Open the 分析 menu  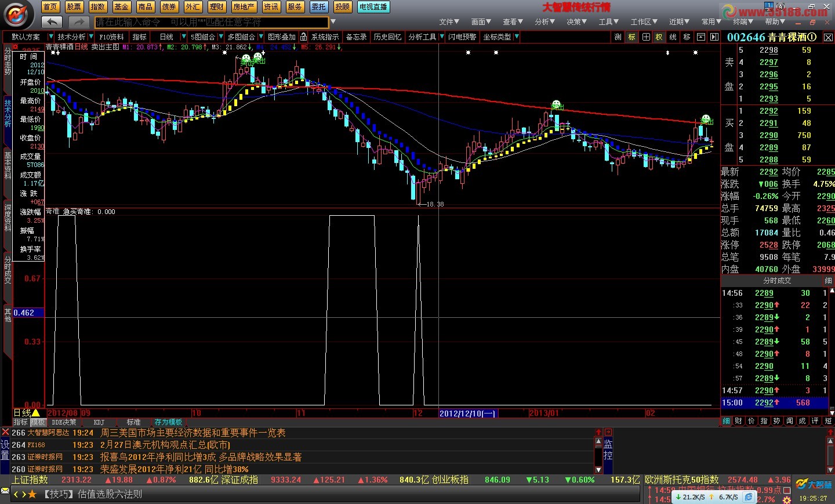tap(544, 22)
